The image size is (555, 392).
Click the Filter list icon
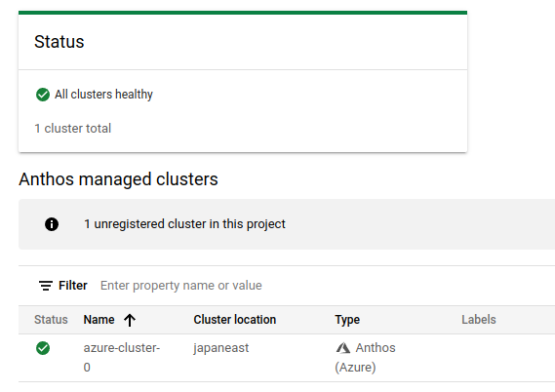(x=46, y=286)
